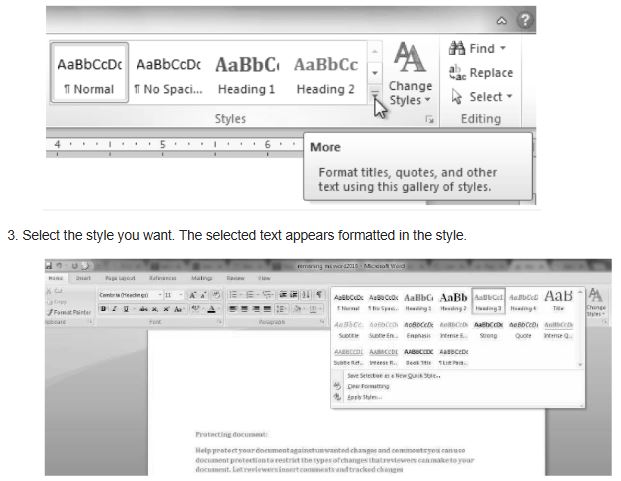
Task: Click the Font Color button
Action: (211, 309)
